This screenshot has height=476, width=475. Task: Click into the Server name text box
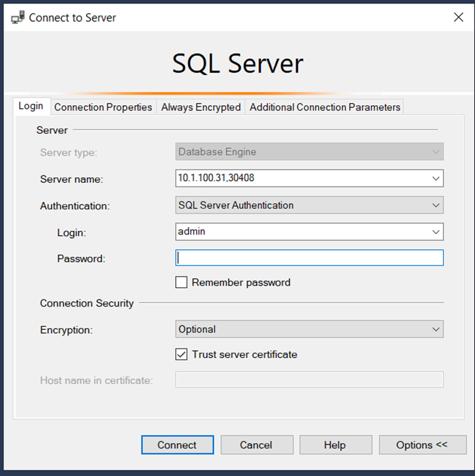pyautogui.click(x=302, y=178)
